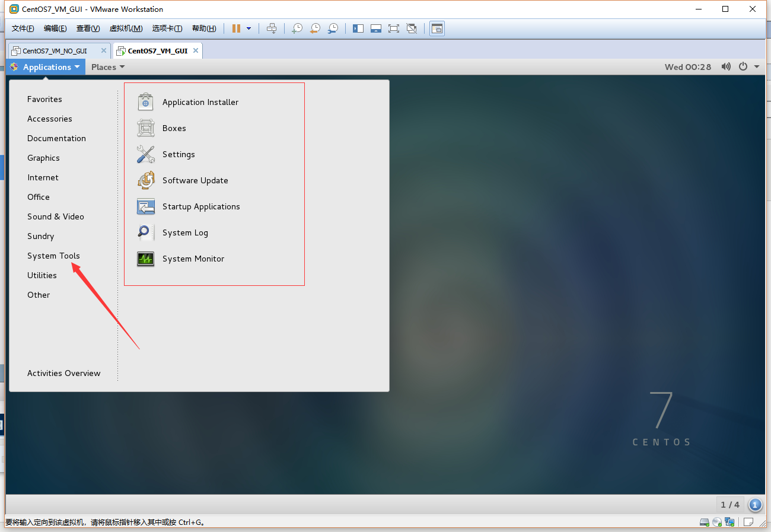This screenshot has height=532, width=771.
Task: Toggle the thumbnail bar view icon
Action: click(375, 28)
